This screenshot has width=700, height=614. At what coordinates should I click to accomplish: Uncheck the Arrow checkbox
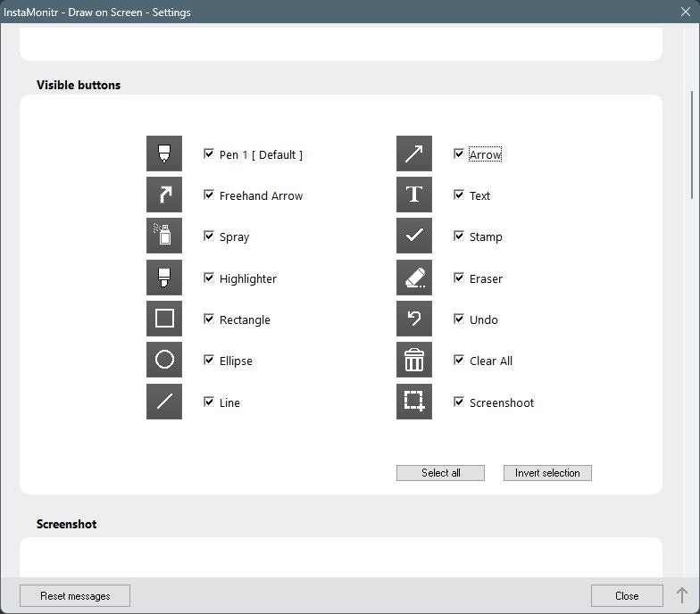tap(459, 153)
